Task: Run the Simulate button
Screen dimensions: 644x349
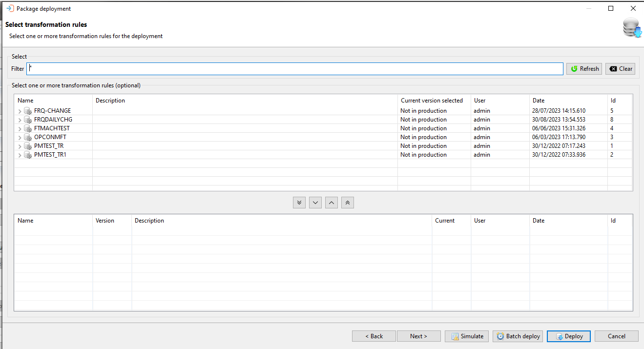Action: point(467,336)
